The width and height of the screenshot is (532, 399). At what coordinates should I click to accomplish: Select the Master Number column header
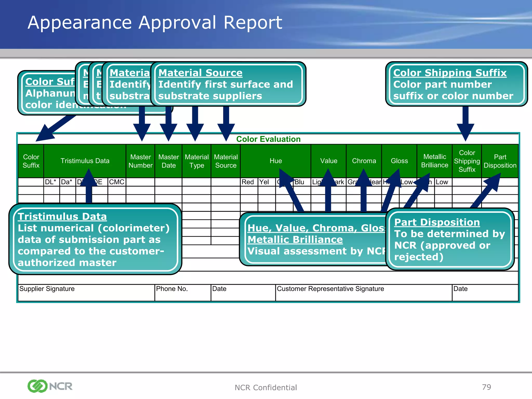tap(141, 161)
